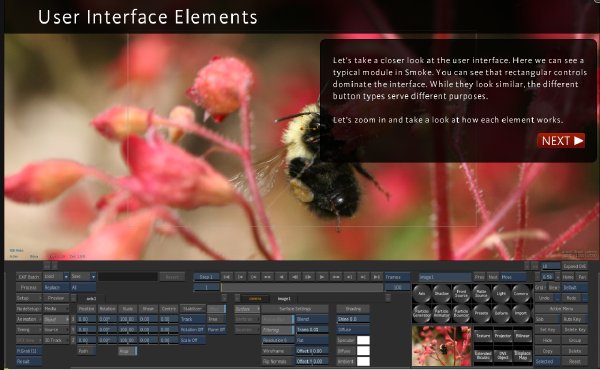600x370 pixels.
Task: Open the Timing menu
Action: click(x=29, y=329)
